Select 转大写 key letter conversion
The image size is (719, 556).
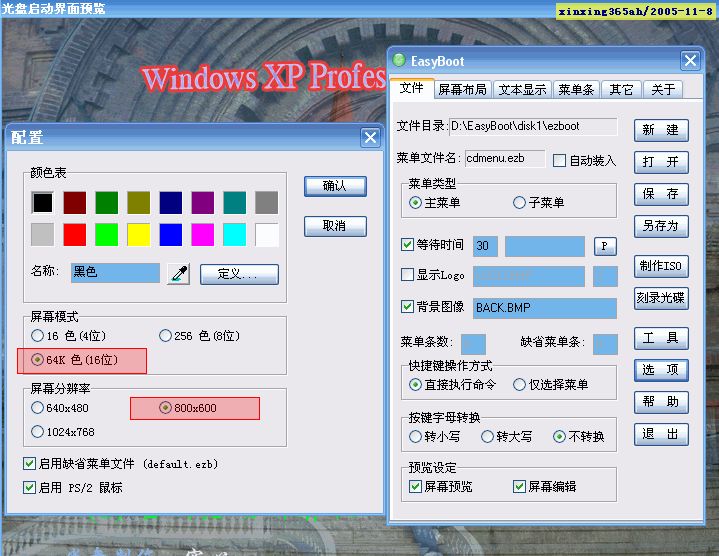pyautogui.click(x=507, y=436)
